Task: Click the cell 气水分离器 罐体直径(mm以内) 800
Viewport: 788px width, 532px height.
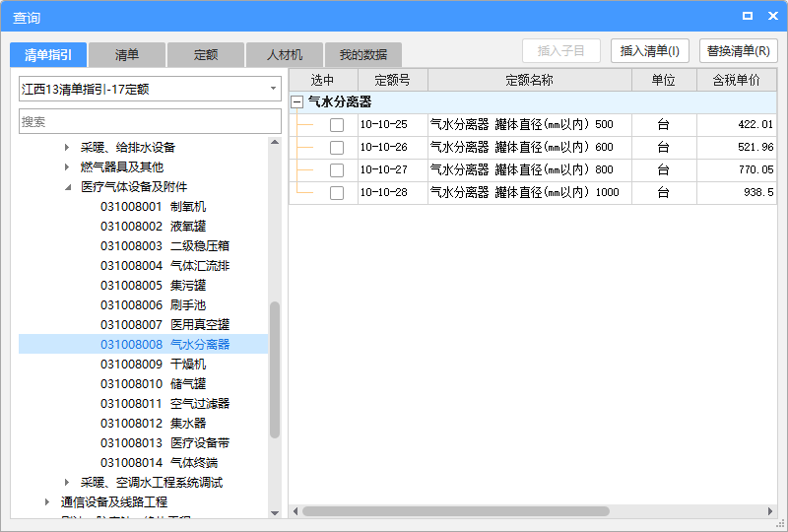Action: pyautogui.click(x=530, y=170)
